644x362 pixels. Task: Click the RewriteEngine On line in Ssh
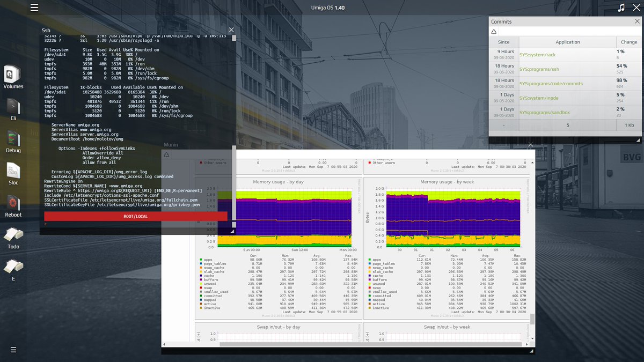64,181
